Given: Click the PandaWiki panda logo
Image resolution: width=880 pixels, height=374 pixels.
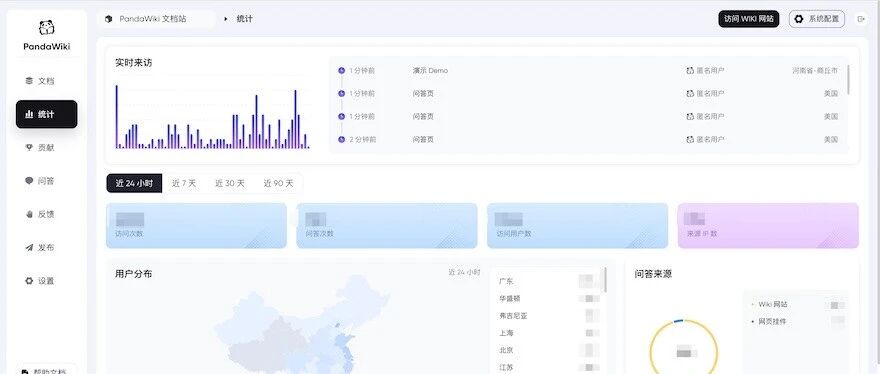Looking at the screenshot, I should [47, 28].
